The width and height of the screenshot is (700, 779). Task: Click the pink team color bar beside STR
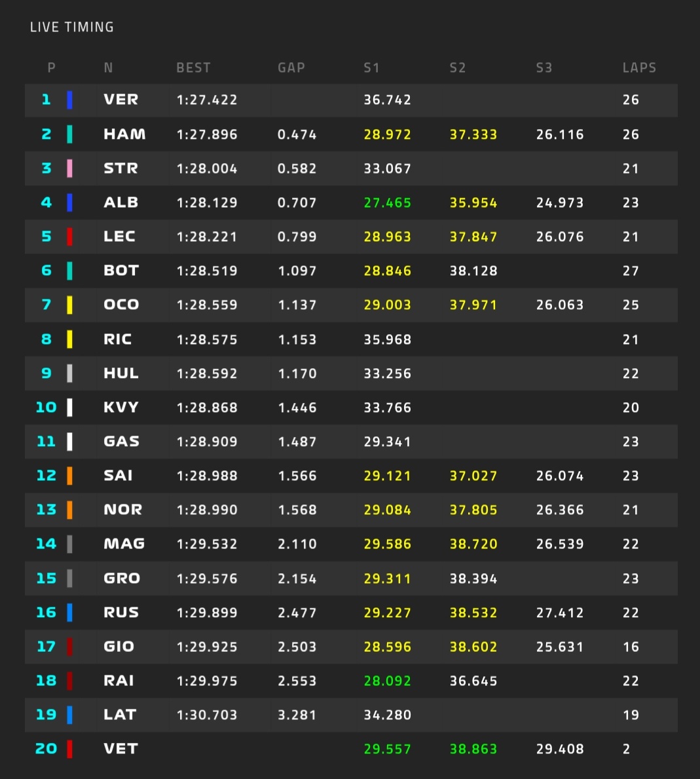(x=69, y=168)
